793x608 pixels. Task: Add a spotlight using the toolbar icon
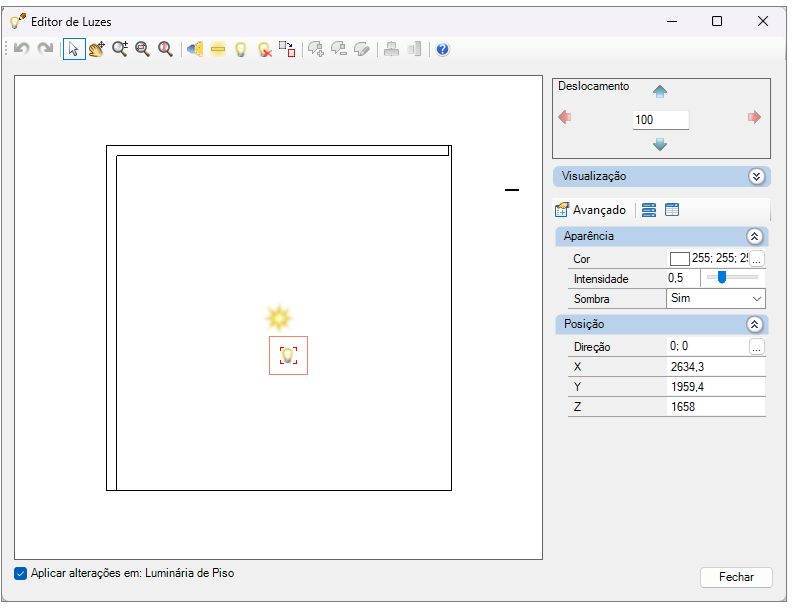195,49
